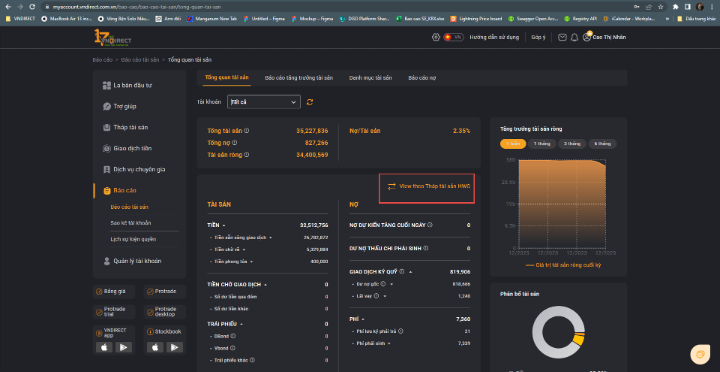Open Quản lý tài khoản in sidebar
Image resolution: width=720 pixels, height=372 pixels.
click(131, 261)
